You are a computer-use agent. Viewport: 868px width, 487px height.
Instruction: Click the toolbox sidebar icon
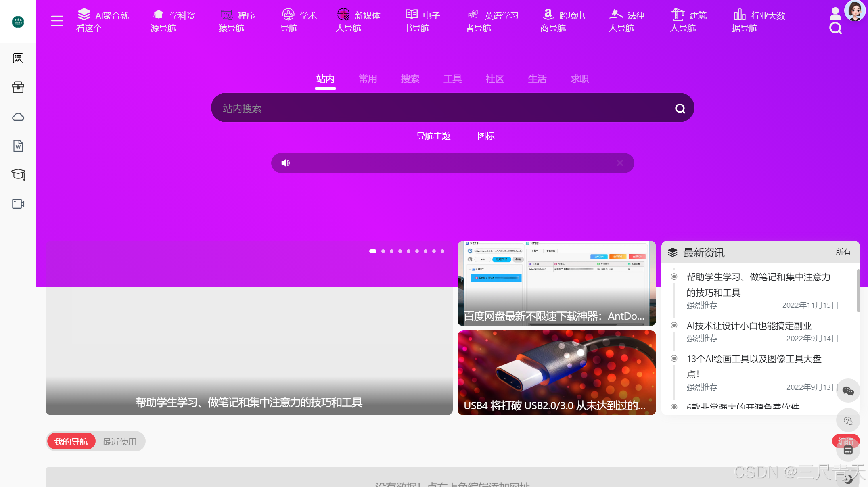pyautogui.click(x=18, y=87)
